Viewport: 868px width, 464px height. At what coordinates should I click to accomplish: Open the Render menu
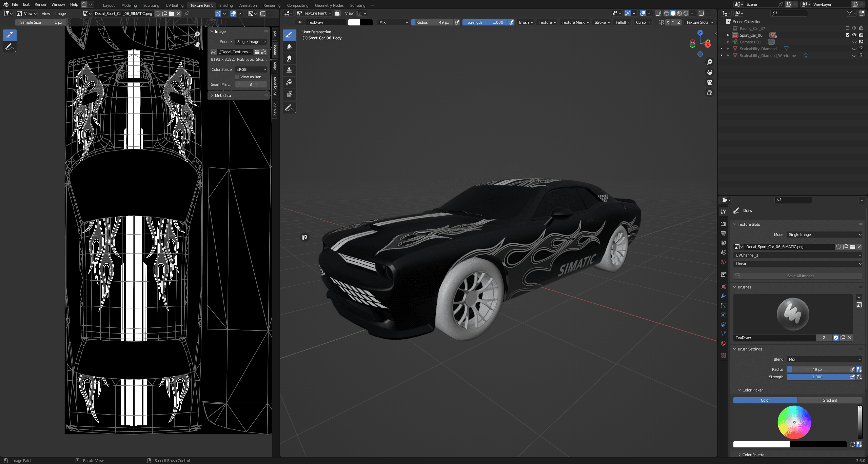40,5
